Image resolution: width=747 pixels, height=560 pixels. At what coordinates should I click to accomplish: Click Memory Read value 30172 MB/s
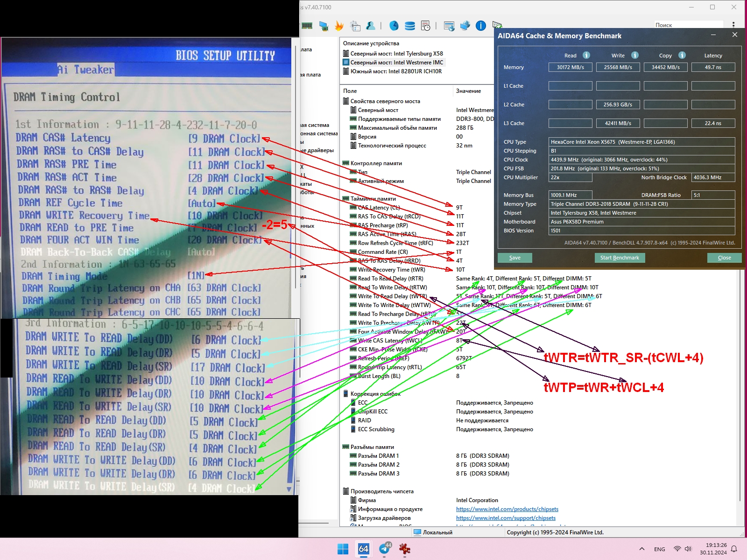570,67
